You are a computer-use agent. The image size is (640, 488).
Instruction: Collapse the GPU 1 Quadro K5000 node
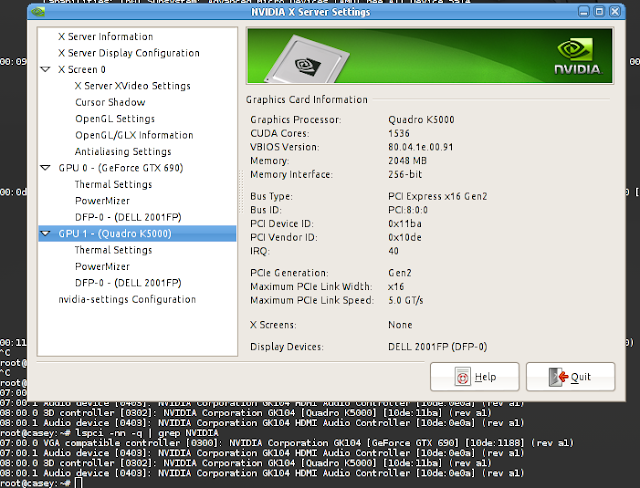coord(45,233)
